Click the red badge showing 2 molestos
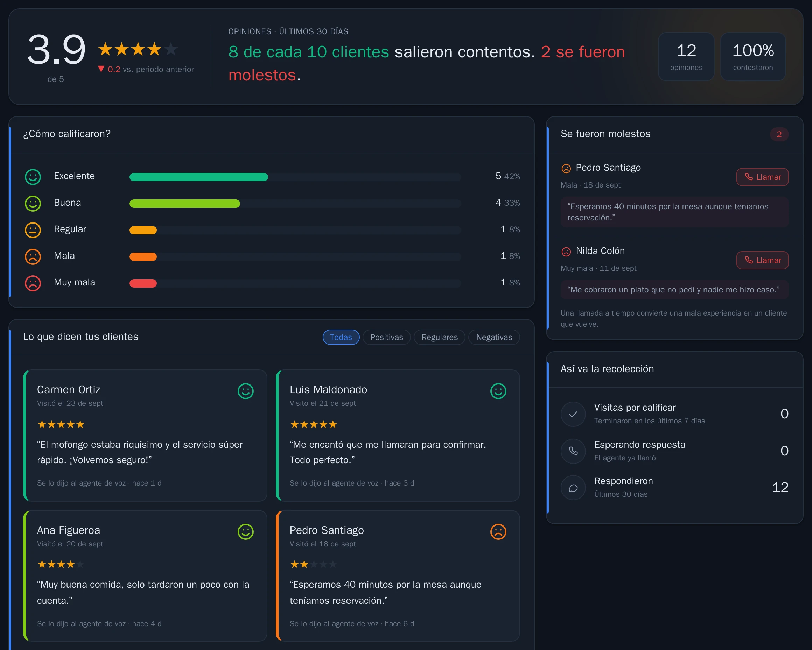Screen dimensions: 812x650 [779, 134]
